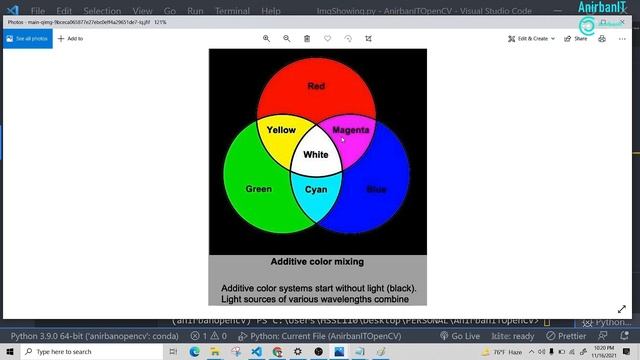Screen dimensions: 640x360
Task: Delete the photo with the trash icon
Action: tap(307, 38)
